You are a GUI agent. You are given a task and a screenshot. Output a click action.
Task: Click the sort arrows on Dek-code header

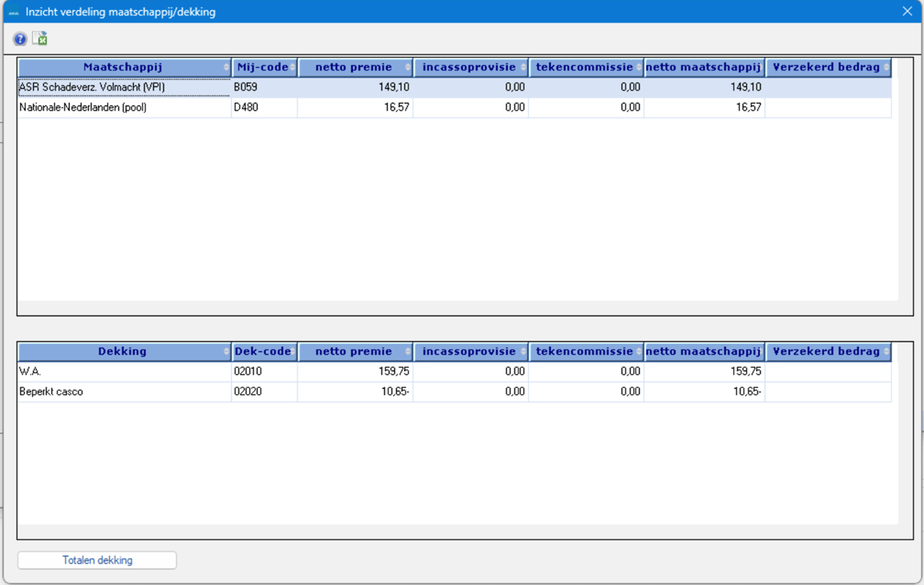click(293, 351)
